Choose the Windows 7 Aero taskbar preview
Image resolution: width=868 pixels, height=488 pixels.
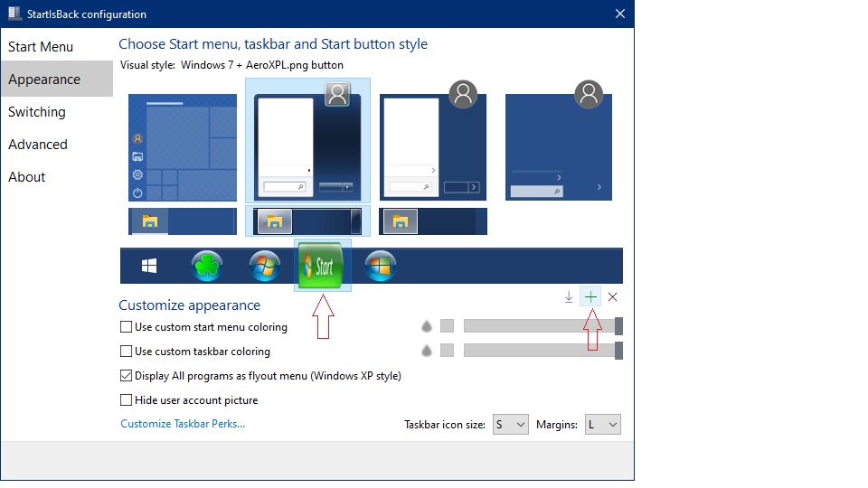[307, 221]
